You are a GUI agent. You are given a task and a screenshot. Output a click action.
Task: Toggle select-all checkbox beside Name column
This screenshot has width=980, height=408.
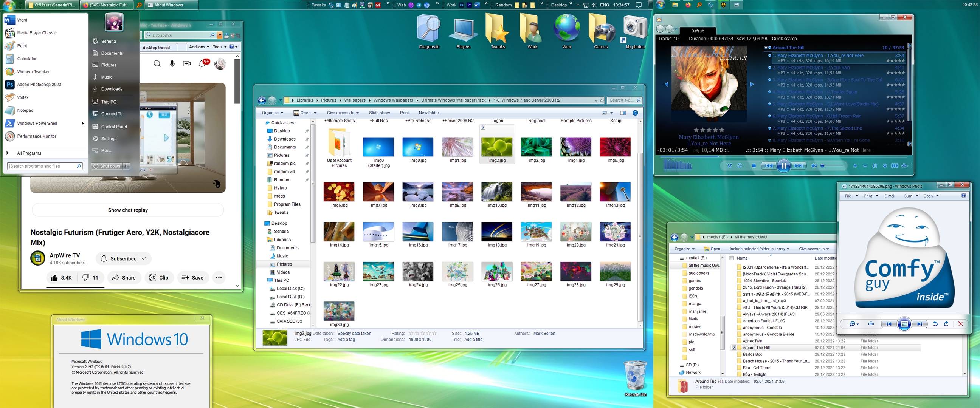click(731, 258)
